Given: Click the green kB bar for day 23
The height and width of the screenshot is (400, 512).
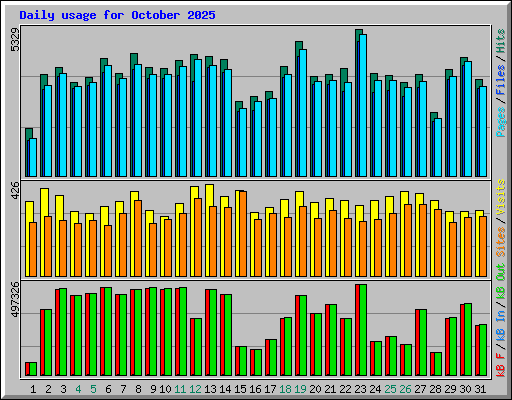Looking at the screenshot, I should coord(363,330).
